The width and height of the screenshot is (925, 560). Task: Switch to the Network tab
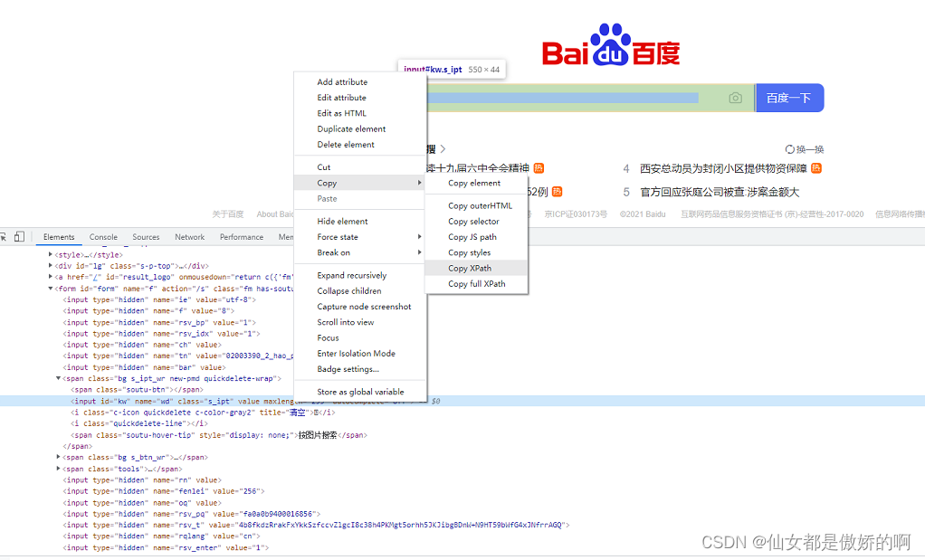[189, 237]
